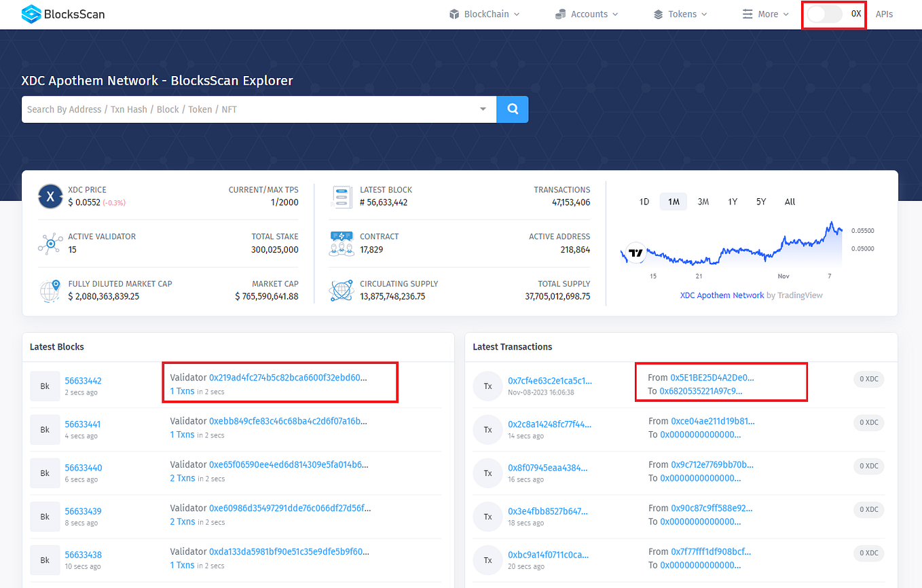
Task: Open the More menu
Action: click(x=765, y=14)
